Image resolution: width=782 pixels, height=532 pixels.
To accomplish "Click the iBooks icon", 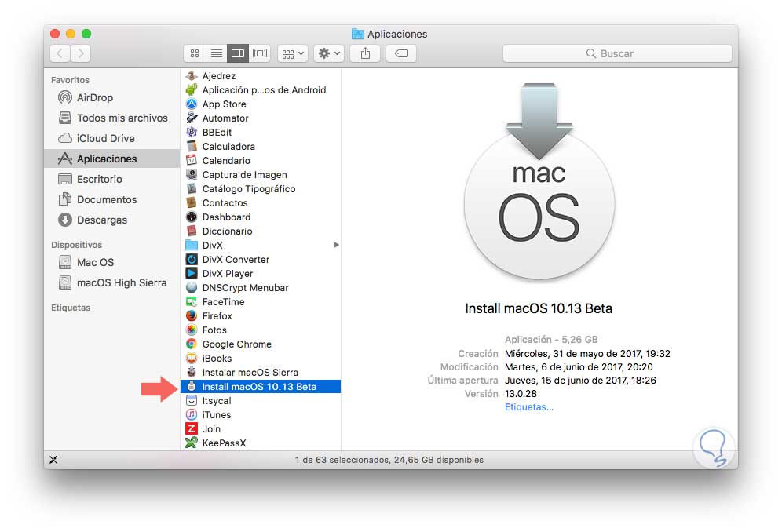I will [x=192, y=358].
